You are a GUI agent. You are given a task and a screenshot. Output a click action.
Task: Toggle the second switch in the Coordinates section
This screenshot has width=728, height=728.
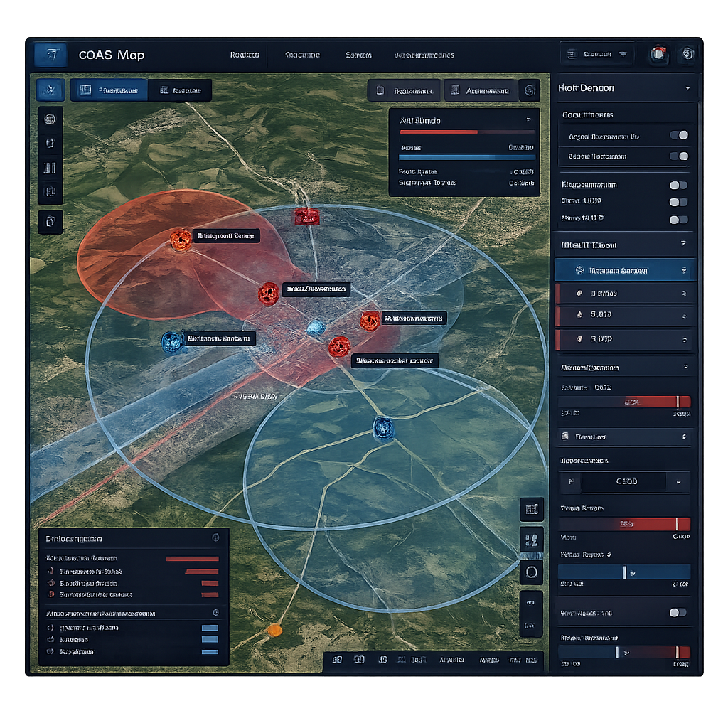click(678, 156)
